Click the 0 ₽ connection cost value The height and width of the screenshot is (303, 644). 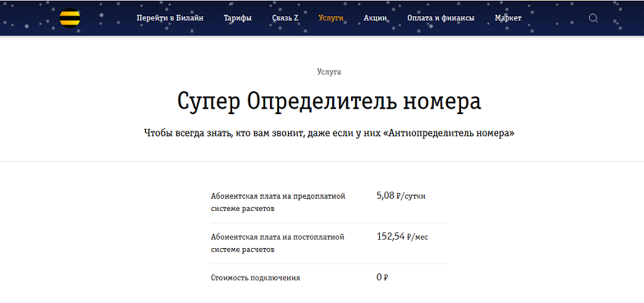pos(382,278)
